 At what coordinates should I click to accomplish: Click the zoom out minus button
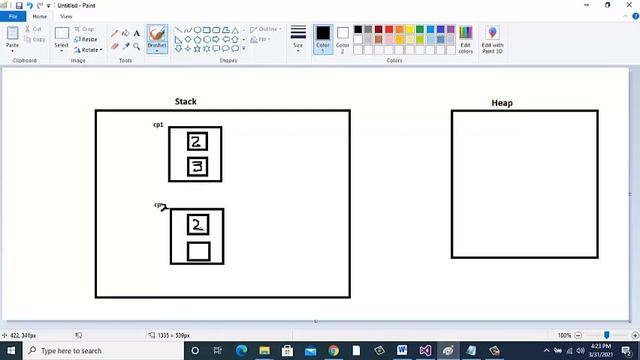click(578, 335)
